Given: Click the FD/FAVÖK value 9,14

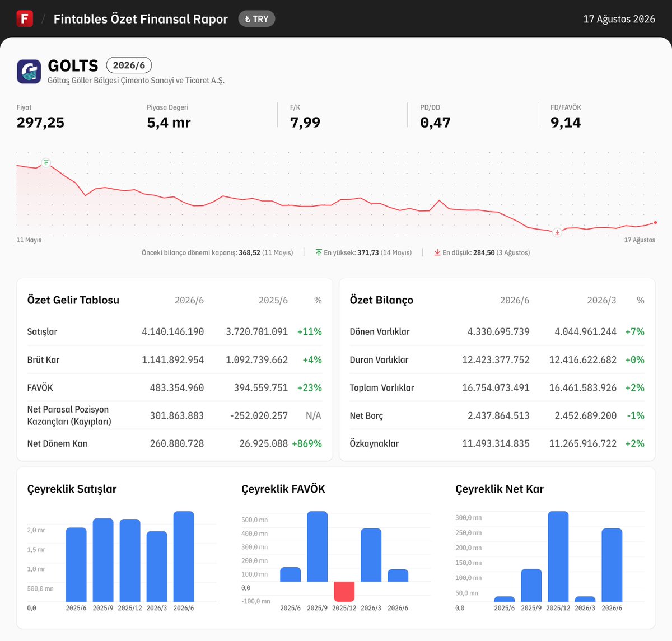Looking at the screenshot, I should pyautogui.click(x=566, y=123).
